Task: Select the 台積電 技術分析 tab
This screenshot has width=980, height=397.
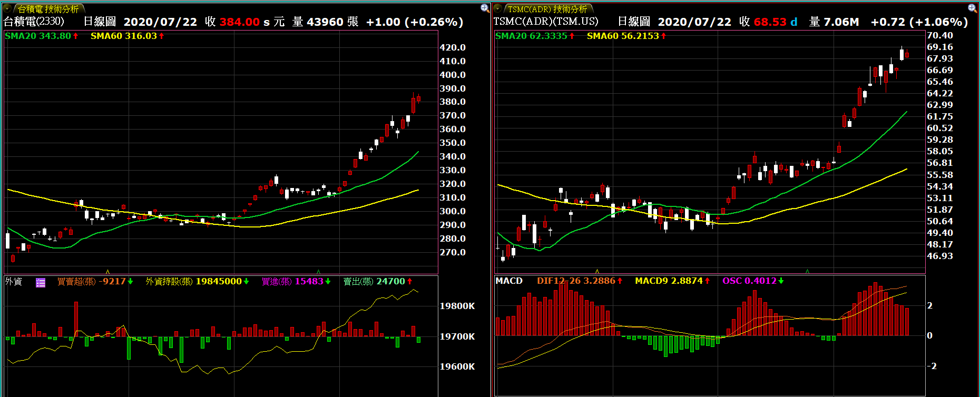Action: pos(48,9)
